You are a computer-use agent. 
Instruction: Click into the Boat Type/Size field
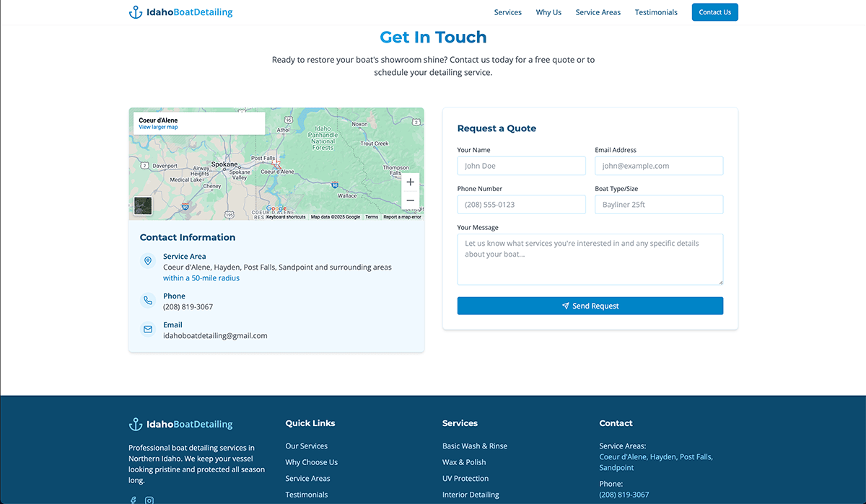pyautogui.click(x=658, y=205)
